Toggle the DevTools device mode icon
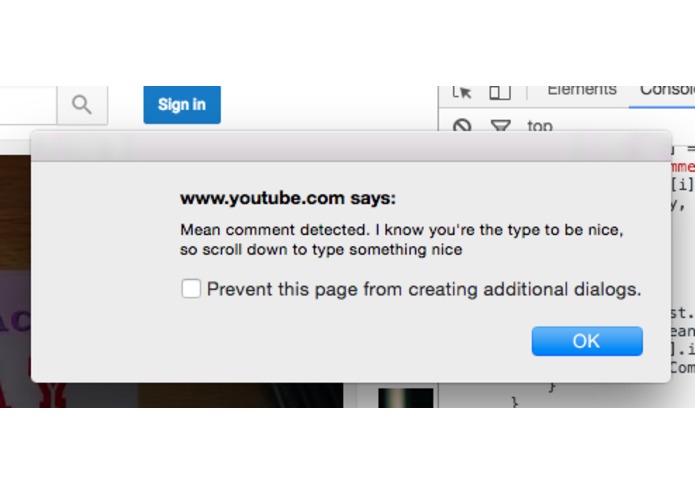Image resolution: width=695 pixels, height=494 pixels. pos(500,92)
